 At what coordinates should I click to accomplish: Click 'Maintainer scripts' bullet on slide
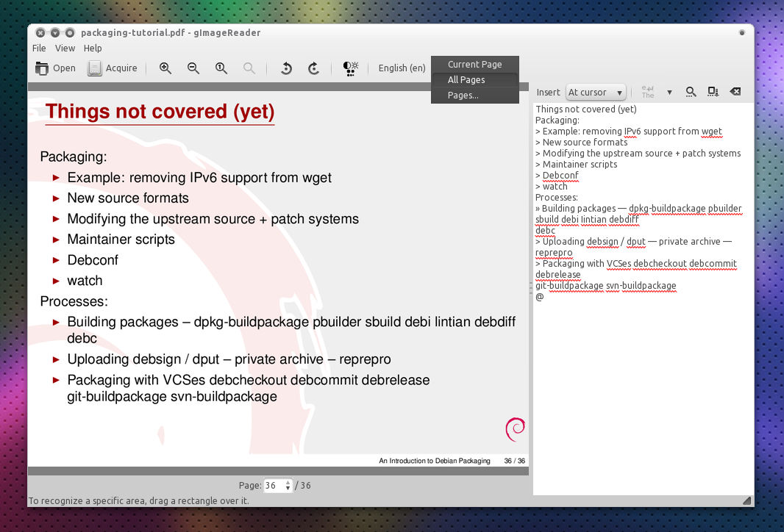coord(121,240)
